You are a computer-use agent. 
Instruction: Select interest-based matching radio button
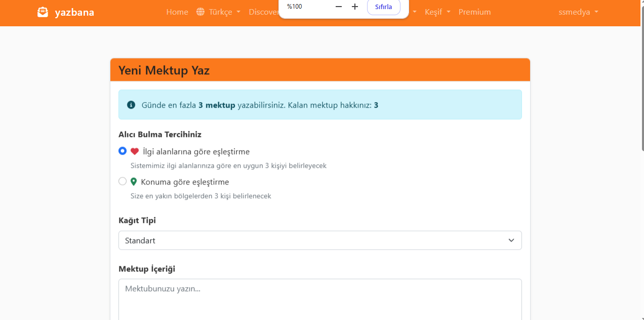[123, 151]
